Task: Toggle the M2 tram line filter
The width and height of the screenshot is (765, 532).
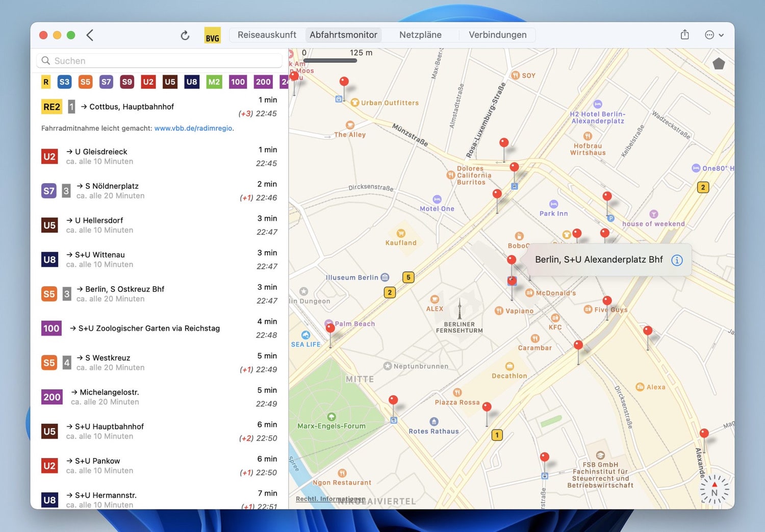Action: [x=214, y=82]
